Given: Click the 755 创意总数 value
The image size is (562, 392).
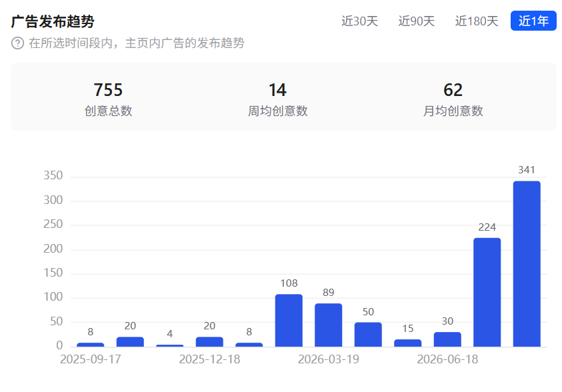Looking at the screenshot, I should (x=108, y=90).
